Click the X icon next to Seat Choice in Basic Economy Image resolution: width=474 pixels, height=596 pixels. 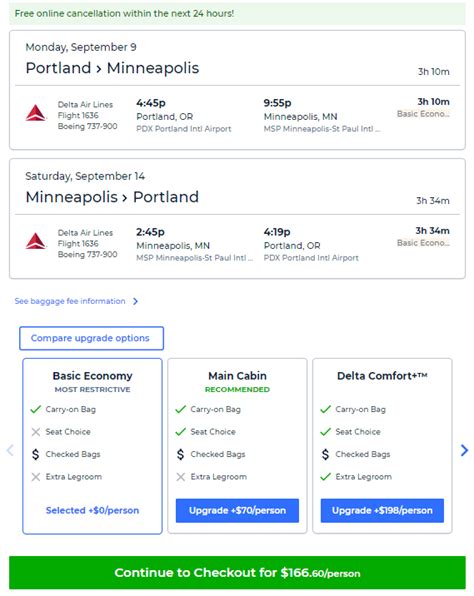36,432
